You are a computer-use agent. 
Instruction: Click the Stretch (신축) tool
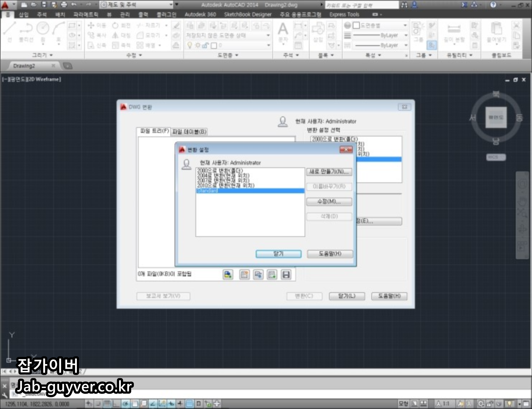(x=97, y=45)
